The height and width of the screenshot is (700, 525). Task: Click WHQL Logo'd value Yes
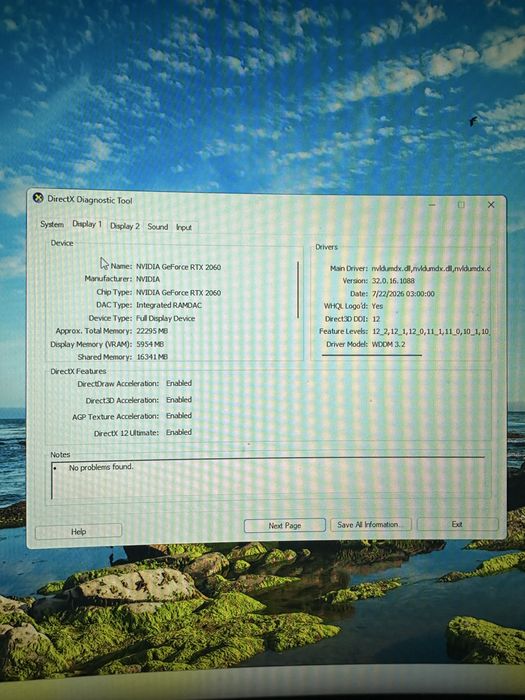tap(377, 306)
